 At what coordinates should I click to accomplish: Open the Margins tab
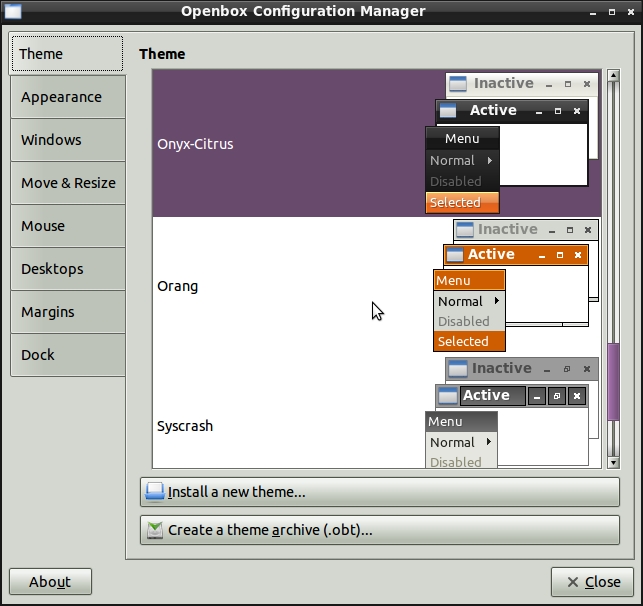[48, 312]
